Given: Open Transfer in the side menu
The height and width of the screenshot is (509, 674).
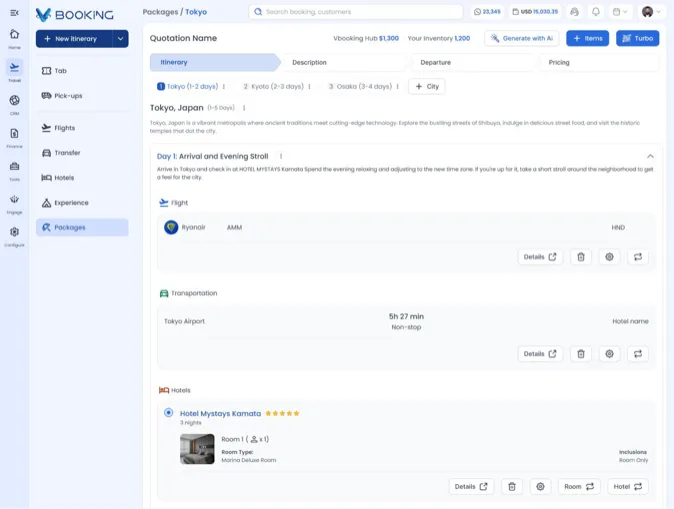Looking at the screenshot, I should pyautogui.click(x=82, y=153).
